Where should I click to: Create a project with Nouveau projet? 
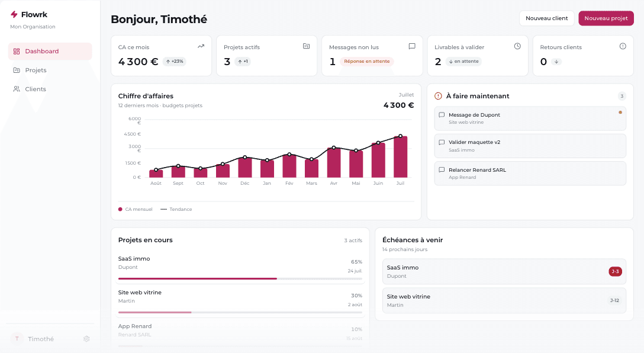click(x=606, y=18)
